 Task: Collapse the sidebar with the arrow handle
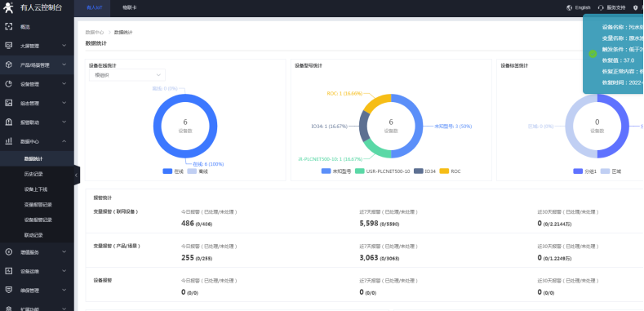tap(77, 175)
